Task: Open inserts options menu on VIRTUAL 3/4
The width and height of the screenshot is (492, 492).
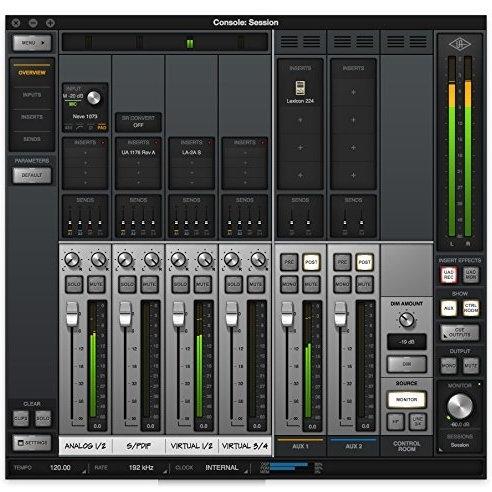Action: pos(263,143)
